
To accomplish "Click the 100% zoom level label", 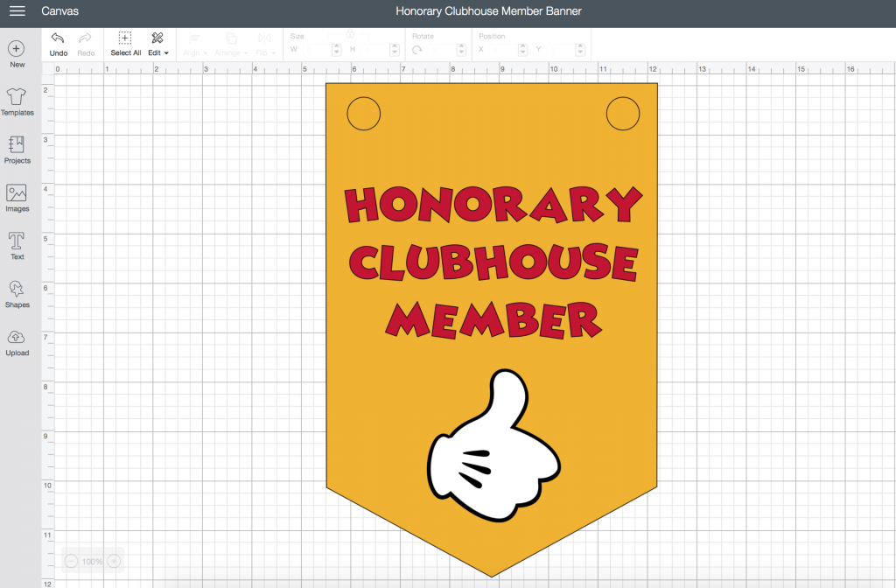I will (x=92, y=562).
